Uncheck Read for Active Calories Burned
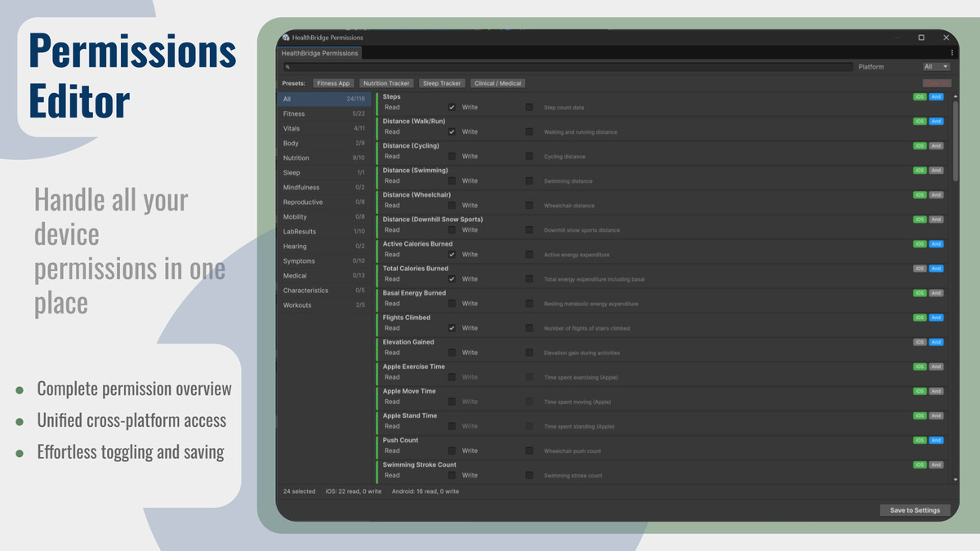980x551 pixels. click(452, 254)
